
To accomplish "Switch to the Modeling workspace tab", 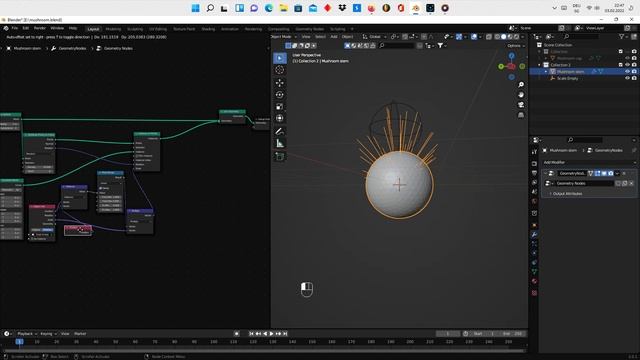I will click(x=113, y=29).
